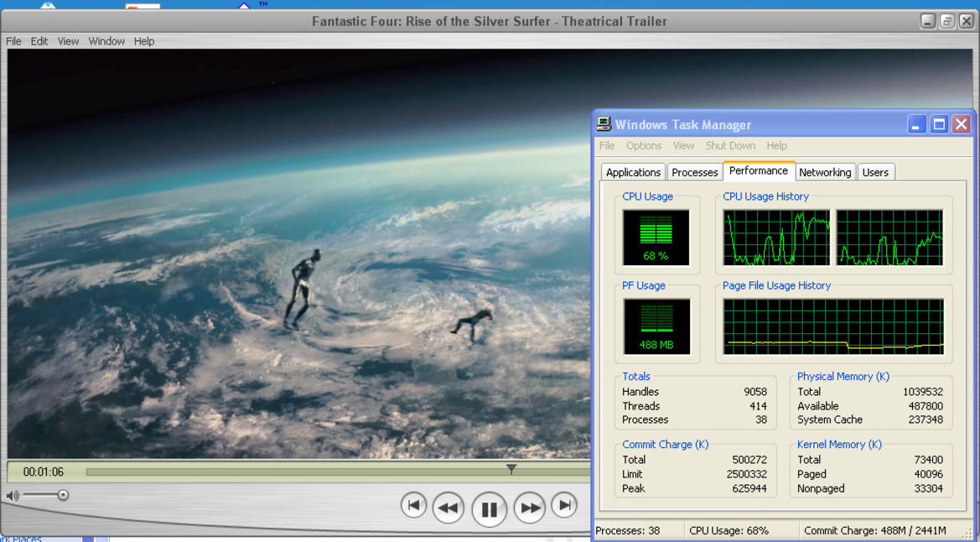Screen dimensions: 980x542
Task: Click the fast forward button
Action: click(529, 508)
